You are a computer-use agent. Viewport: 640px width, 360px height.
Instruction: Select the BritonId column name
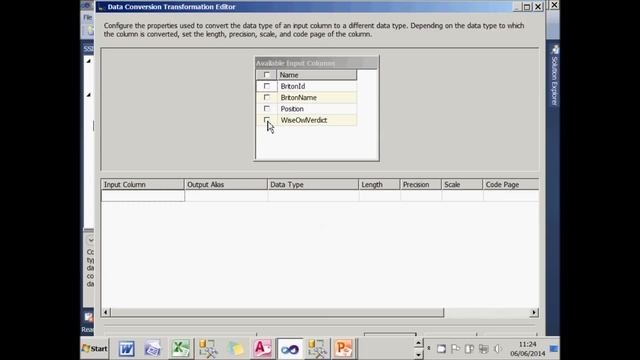[x=293, y=86]
